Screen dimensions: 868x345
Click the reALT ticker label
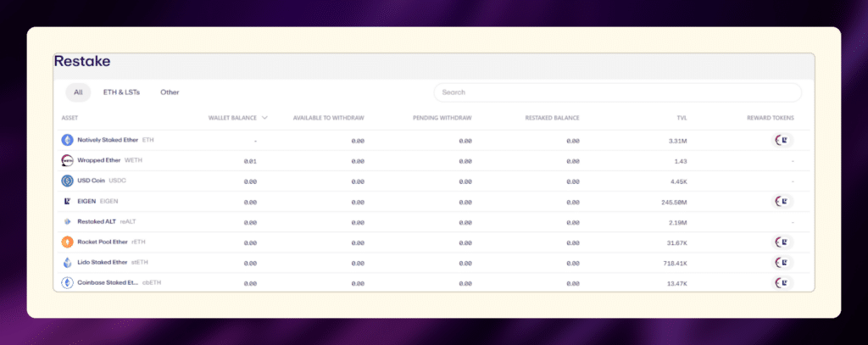128,221
